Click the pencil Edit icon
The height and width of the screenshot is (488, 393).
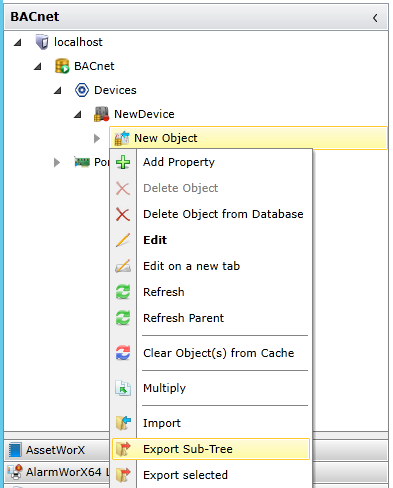pyautogui.click(x=123, y=240)
